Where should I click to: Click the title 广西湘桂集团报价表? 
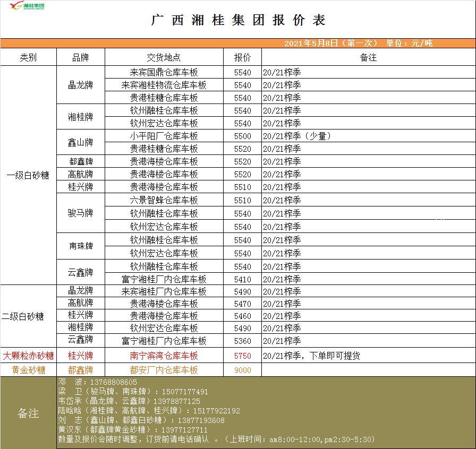click(x=238, y=21)
